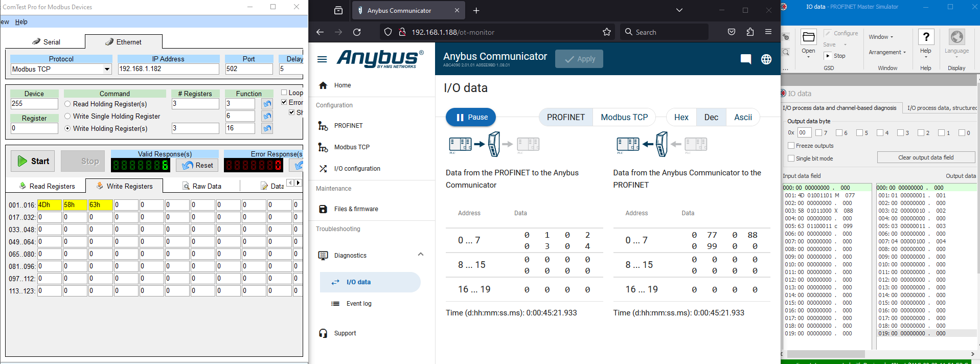The width and height of the screenshot is (980, 364).
Task: Open GSD file in PROFINET simulator
Action: [808, 43]
